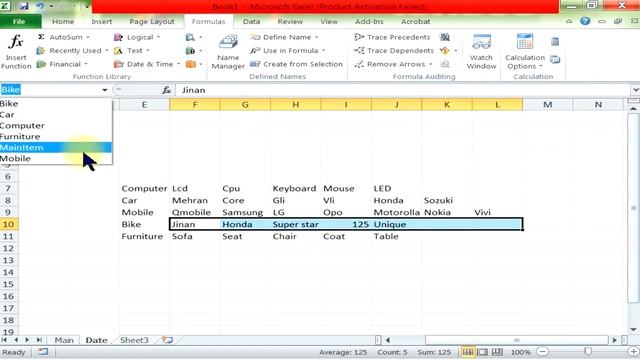Image resolution: width=640 pixels, height=360 pixels.
Task: Click the formula bar showing Jinan
Action: 403,90
